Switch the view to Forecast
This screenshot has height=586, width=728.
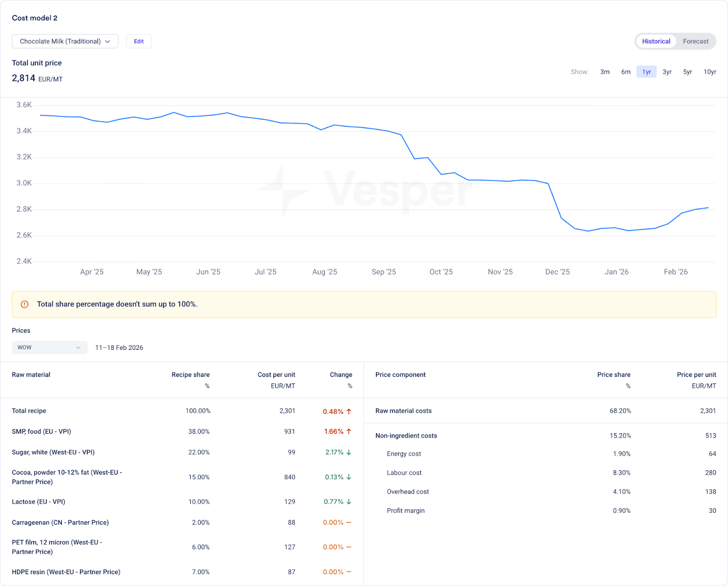pyautogui.click(x=695, y=41)
